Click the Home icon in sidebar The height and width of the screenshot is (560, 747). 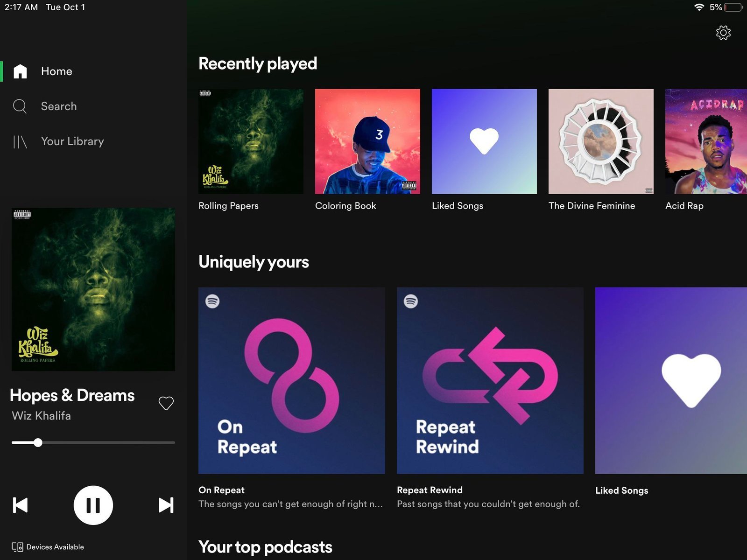click(20, 71)
